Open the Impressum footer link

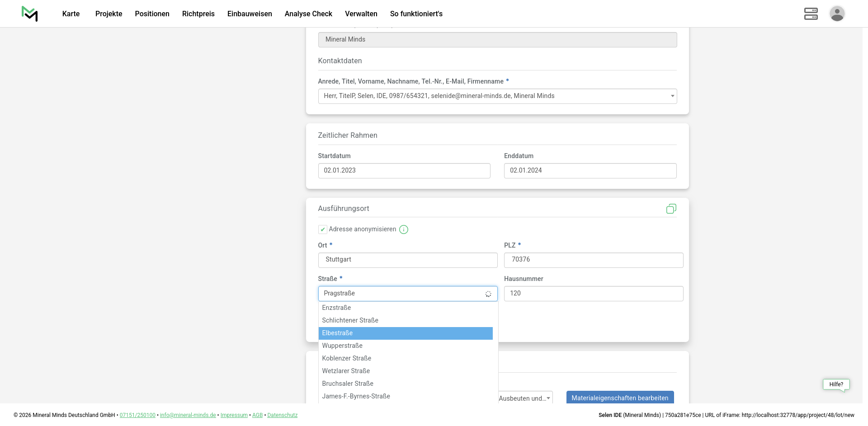[x=234, y=415]
